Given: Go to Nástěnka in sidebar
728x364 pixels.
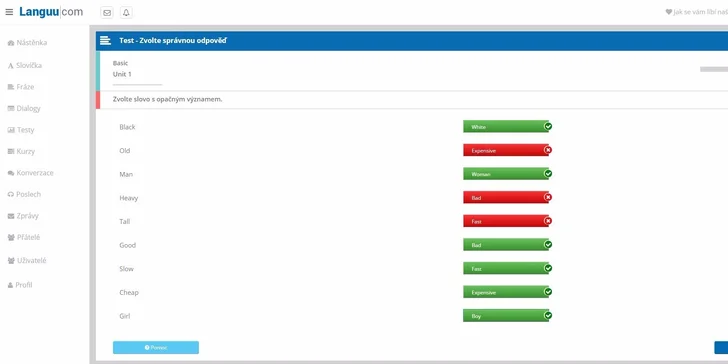Looking at the screenshot, I should pyautogui.click(x=27, y=43).
